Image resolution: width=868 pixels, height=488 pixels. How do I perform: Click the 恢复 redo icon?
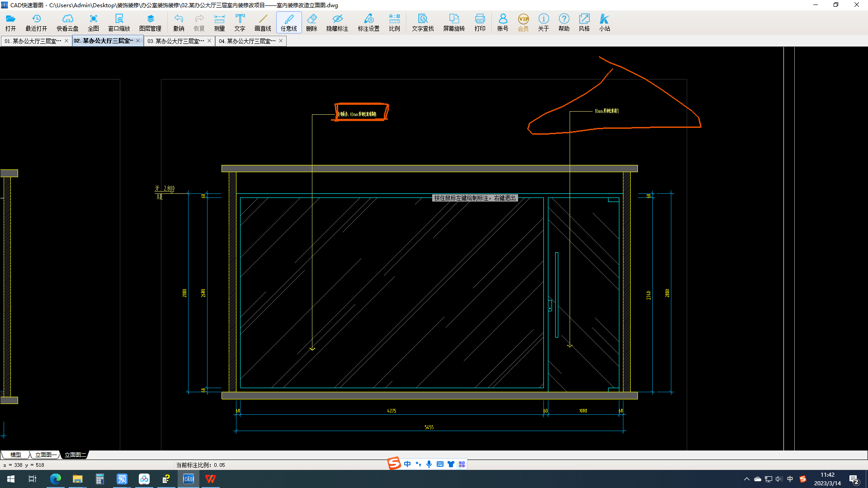coord(199,23)
